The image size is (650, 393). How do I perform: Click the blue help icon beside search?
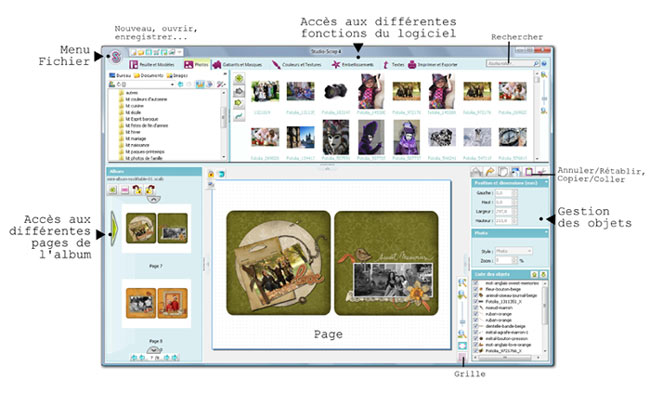coord(544,64)
